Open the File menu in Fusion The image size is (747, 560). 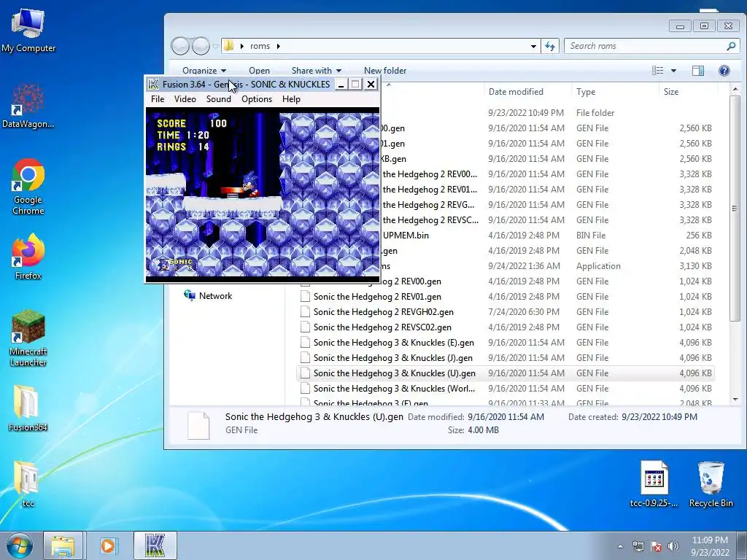coord(158,99)
